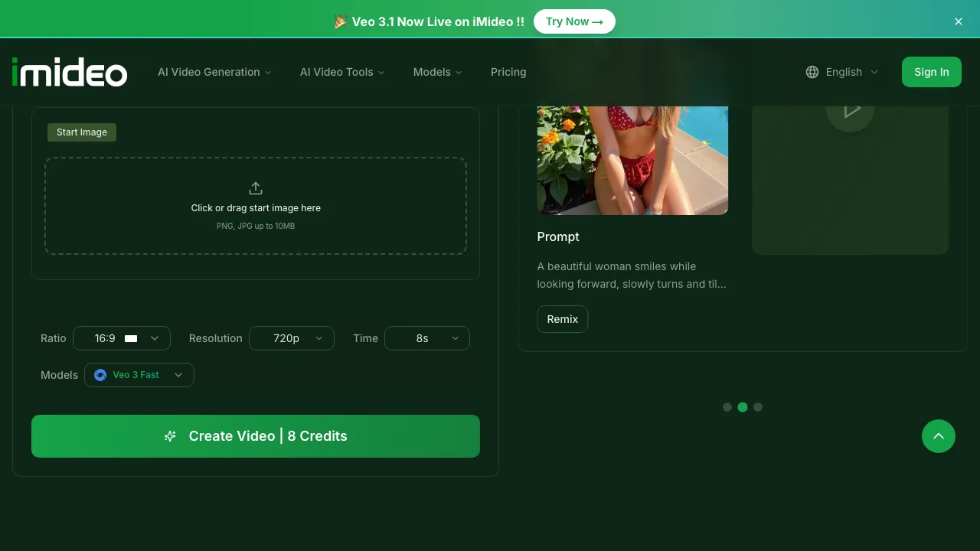Open the language globe icon

(x=812, y=72)
